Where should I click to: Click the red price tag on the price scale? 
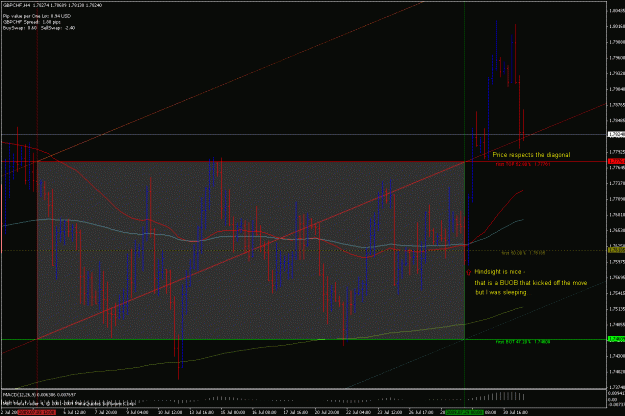point(616,161)
